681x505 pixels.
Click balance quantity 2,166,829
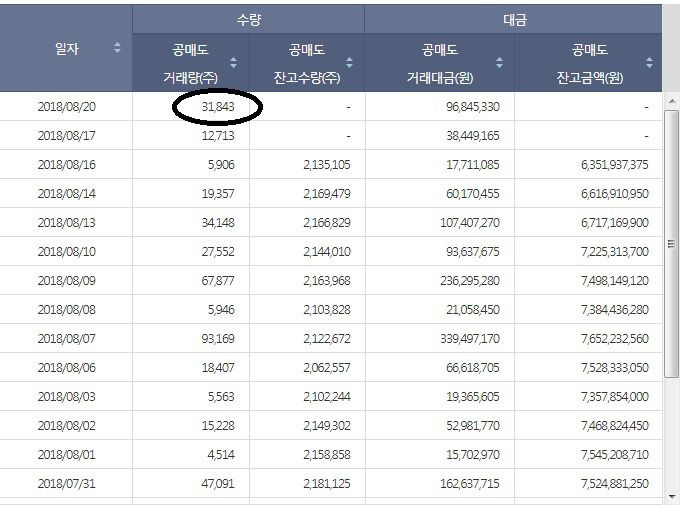327,223
